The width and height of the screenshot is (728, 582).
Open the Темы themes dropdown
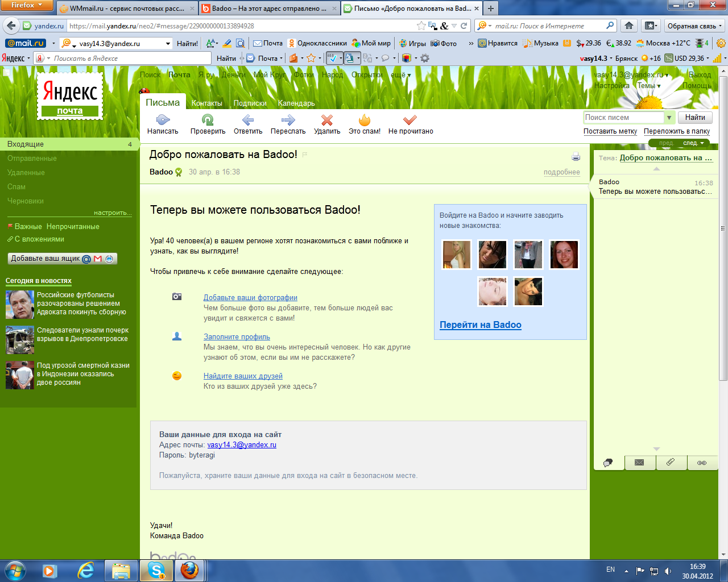click(x=648, y=86)
